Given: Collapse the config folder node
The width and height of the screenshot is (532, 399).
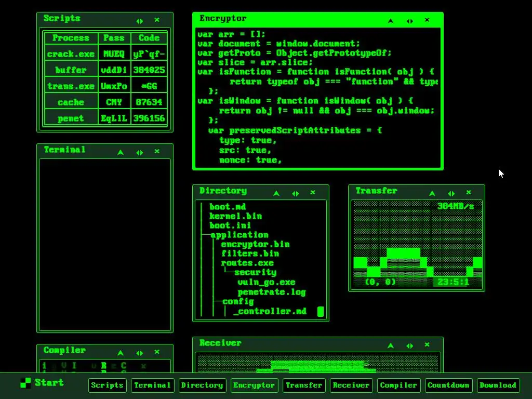Looking at the screenshot, I should [238, 301].
